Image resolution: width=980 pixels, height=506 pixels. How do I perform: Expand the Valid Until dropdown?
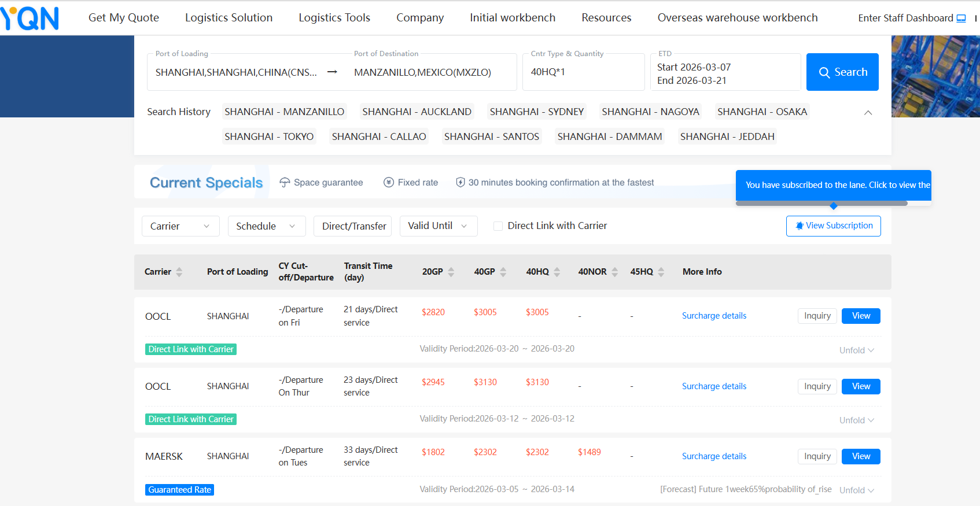point(438,226)
